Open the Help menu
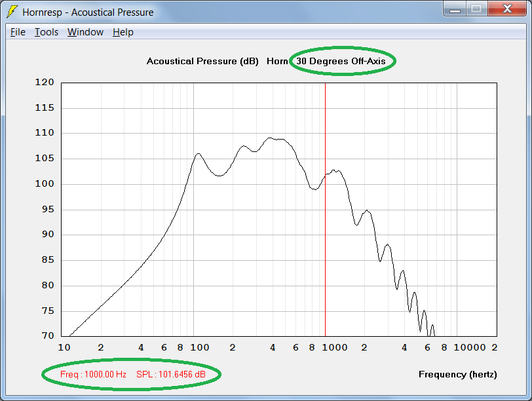 click(x=123, y=32)
